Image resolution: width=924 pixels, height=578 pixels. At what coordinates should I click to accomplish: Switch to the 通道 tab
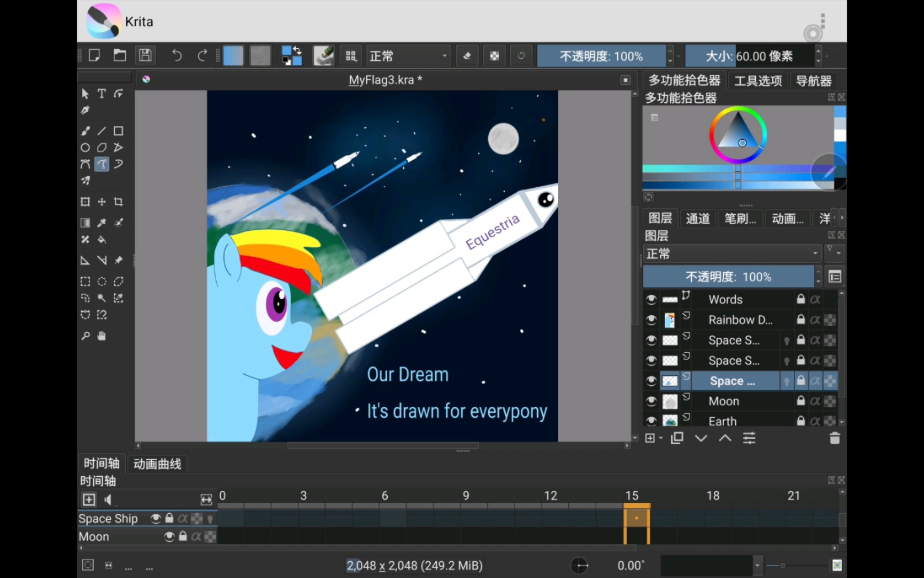[698, 218]
